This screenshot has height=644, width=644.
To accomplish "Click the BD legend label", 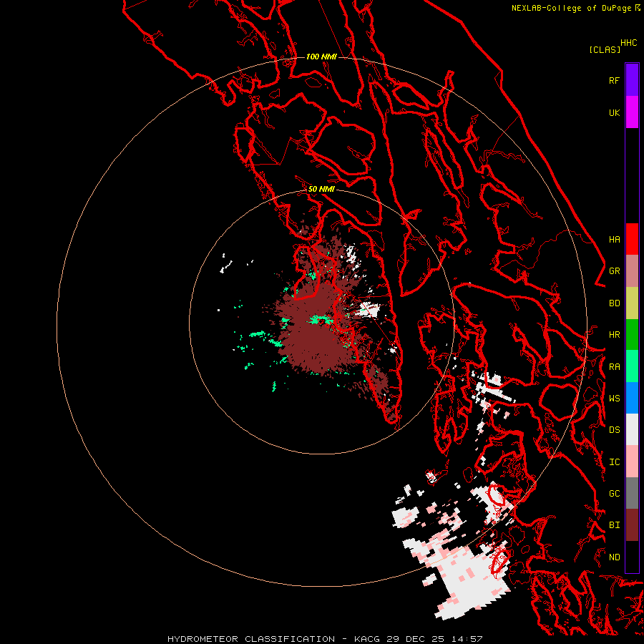I will (614, 303).
